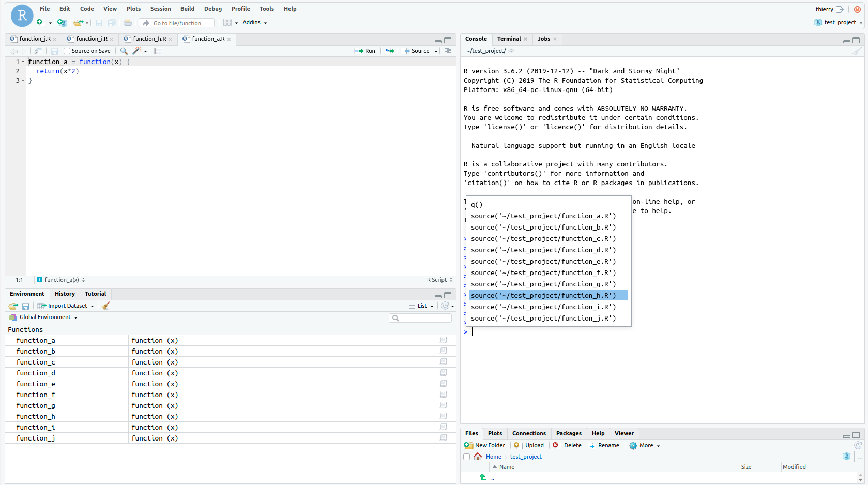Screen dimensions: 868x485
Task: Click the Print icon on the main toolbar
Action: pos(128,22)
